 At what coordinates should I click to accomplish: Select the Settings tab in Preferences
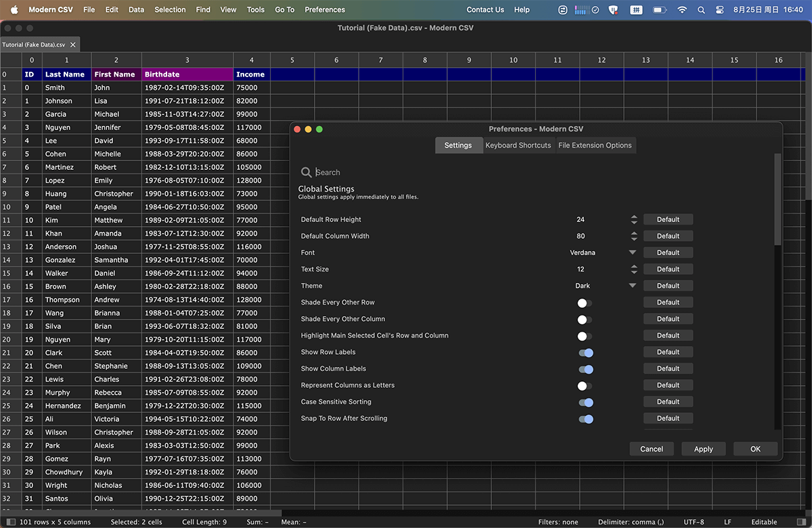coord(458,146)
